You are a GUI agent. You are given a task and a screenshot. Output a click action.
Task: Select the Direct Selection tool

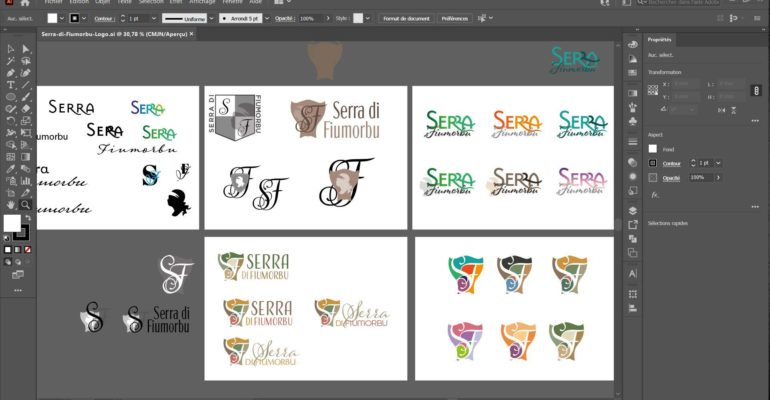[x=26, y=48]
